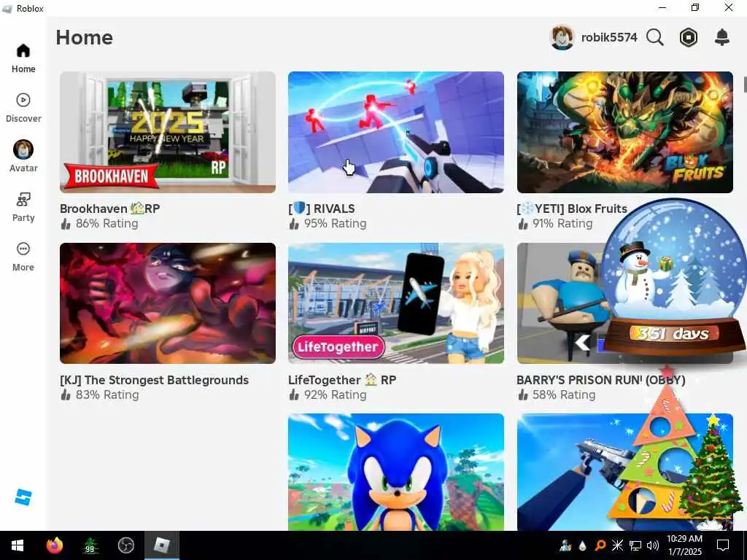Open the volume speaker tray icon
747x560 pixels.
tap(653, 545)
